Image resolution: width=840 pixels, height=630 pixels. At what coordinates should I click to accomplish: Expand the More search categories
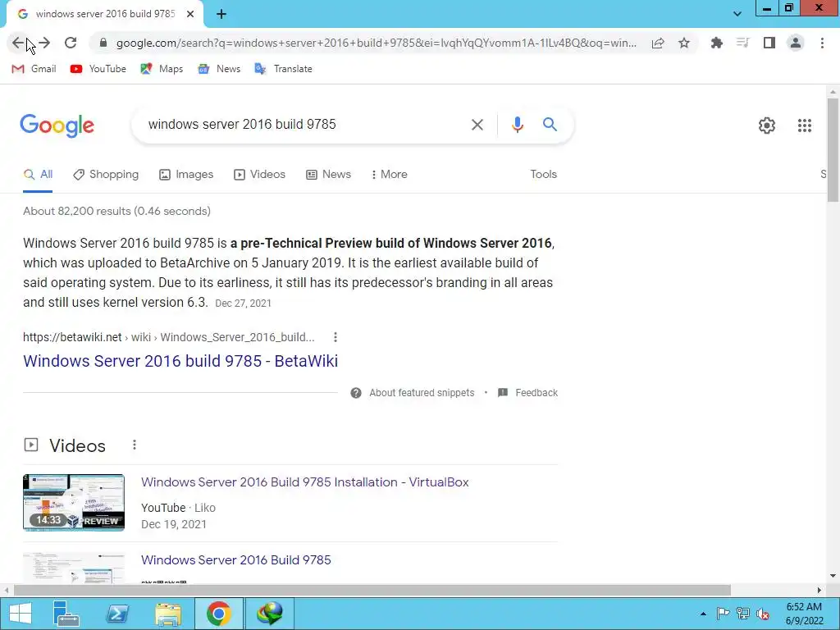tap(390, 175)
